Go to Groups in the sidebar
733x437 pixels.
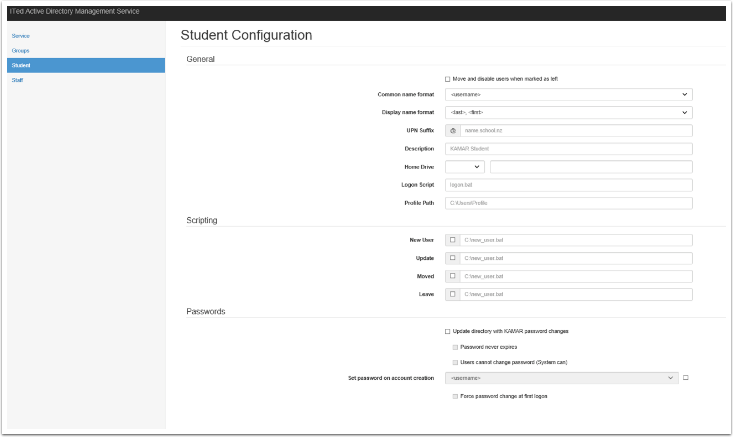(x=21, y=50)
